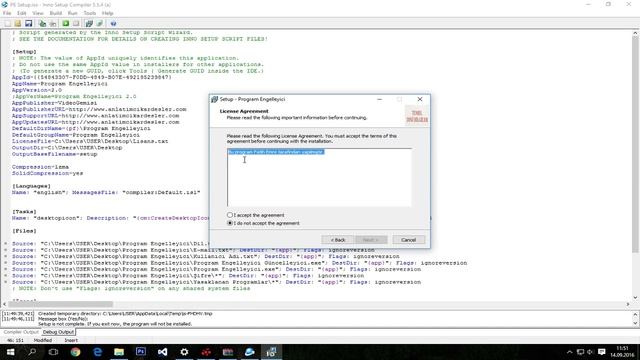Click the AppPublisher=VideoGemisi line
The width and height of the screenshot is (640, 360).
[x=54, y=103]
